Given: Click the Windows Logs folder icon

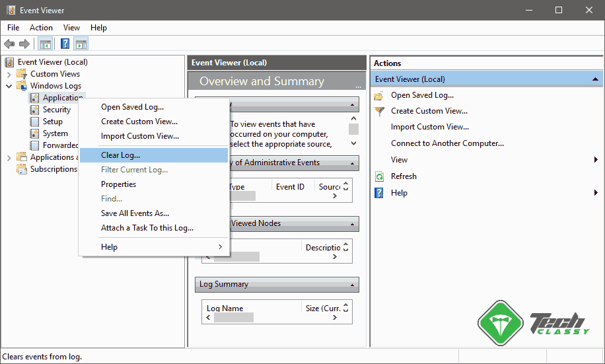Looking at the screenshot, I should (x=22, y=86).
